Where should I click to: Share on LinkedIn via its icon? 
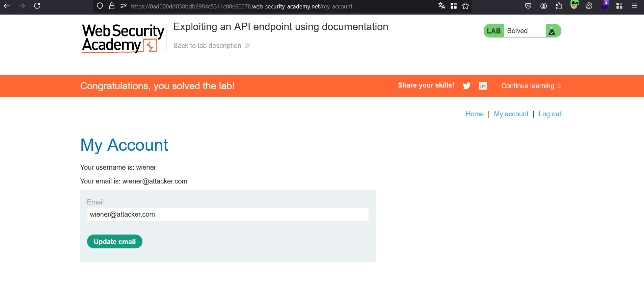pos(483,86)
